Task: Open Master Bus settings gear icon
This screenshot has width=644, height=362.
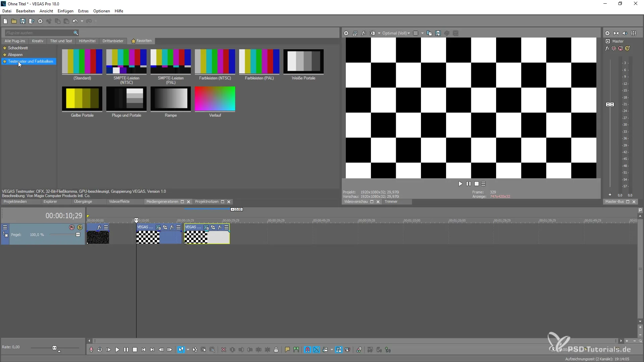Action: tap(607, 33)
